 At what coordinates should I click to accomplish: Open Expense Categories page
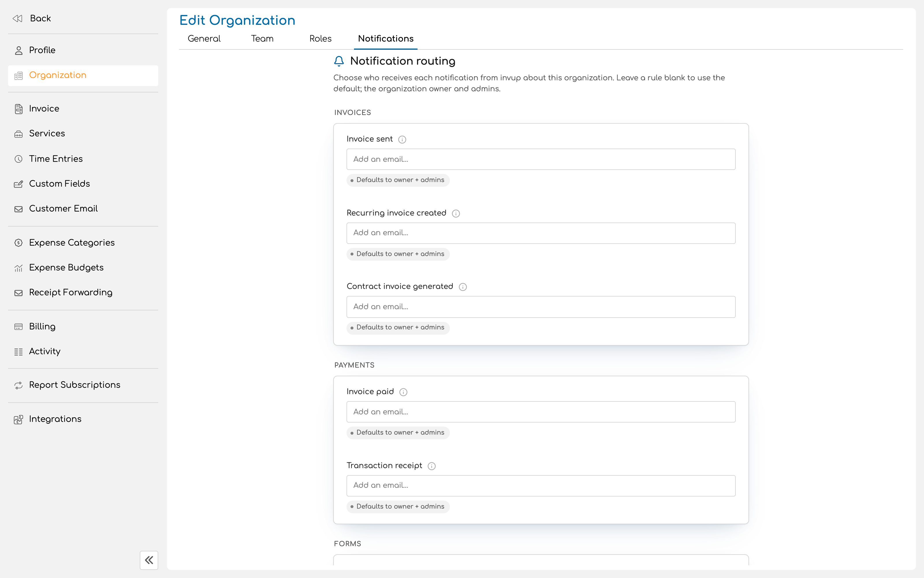pos(83,242)
